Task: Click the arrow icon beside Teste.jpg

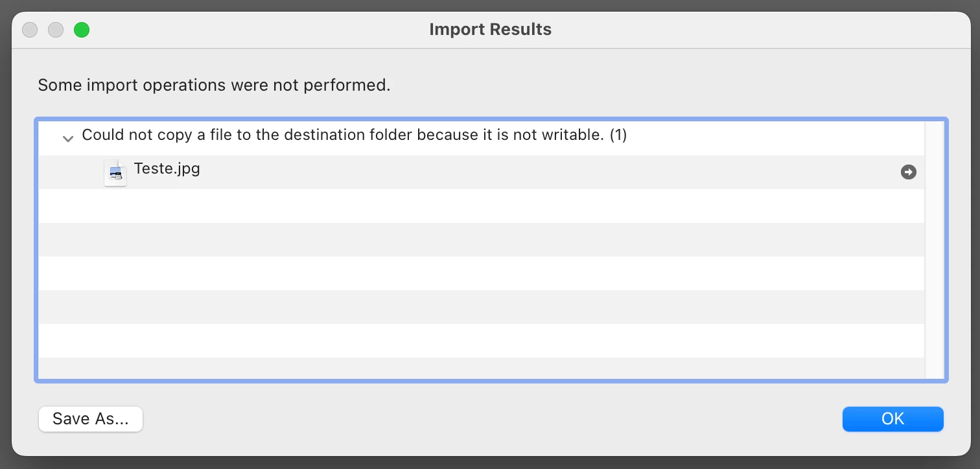Action: click(909, 172)
